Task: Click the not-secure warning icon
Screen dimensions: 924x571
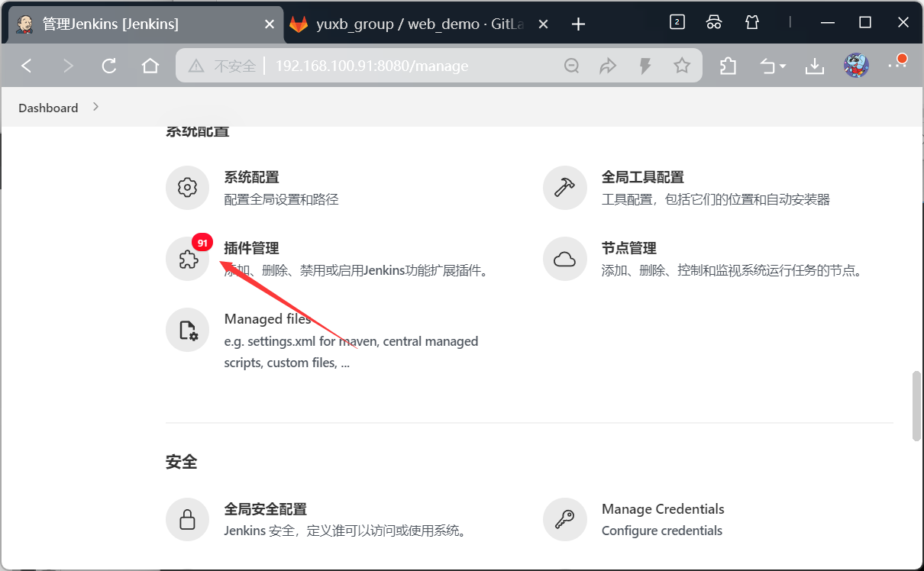Action: (x=196, y=66)
